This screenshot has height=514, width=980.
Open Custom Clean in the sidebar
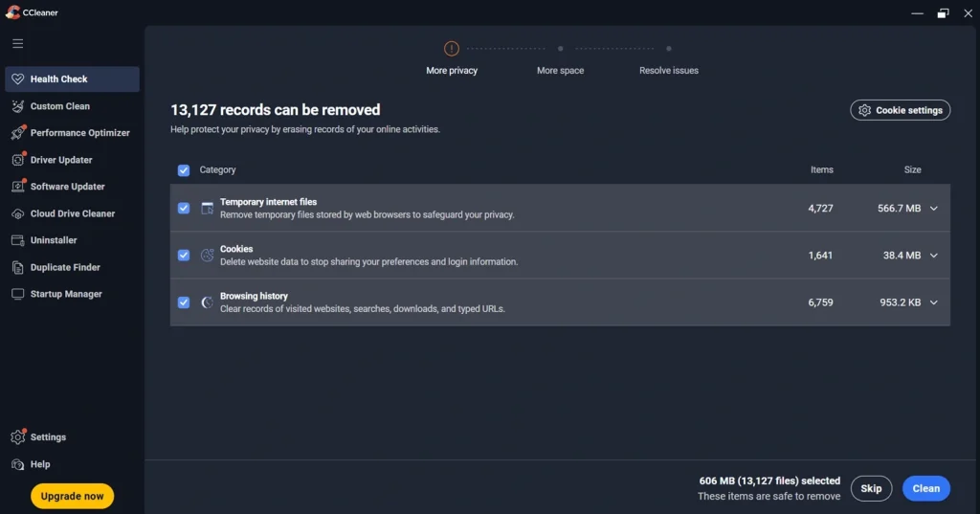(x=72, y=106)
